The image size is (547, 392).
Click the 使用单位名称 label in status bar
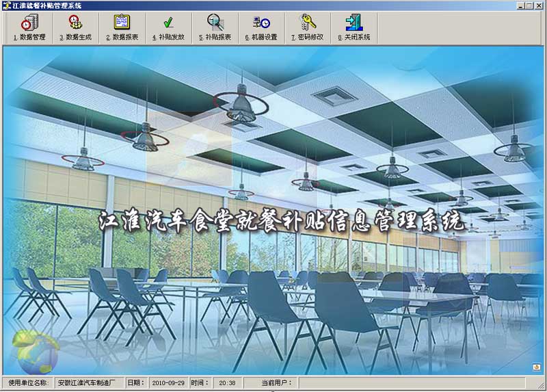(x=27, y=383)
